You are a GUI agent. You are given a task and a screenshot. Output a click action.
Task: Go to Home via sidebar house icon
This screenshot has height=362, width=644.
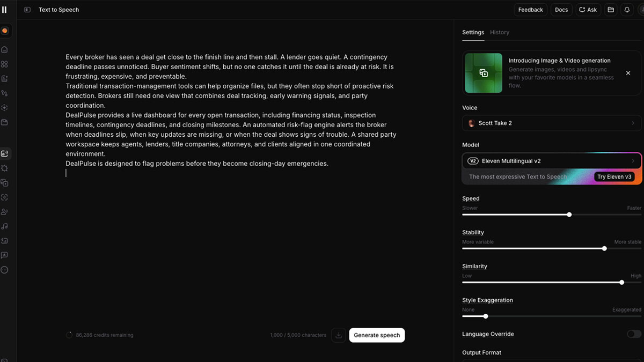pos(5,49)
